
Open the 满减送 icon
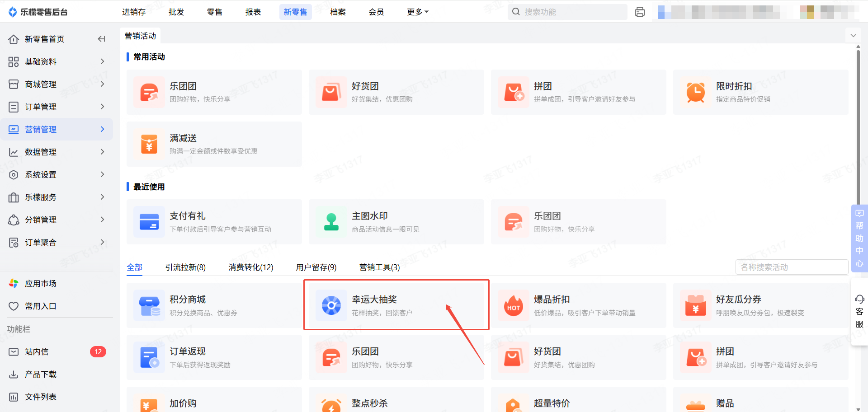pyautogui.click(x=149, y=144)
